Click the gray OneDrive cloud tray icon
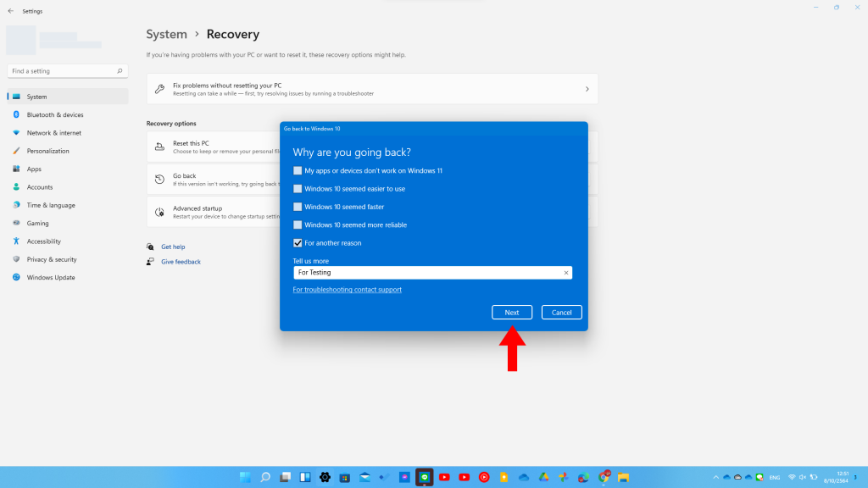 click(x=737, y=477)
